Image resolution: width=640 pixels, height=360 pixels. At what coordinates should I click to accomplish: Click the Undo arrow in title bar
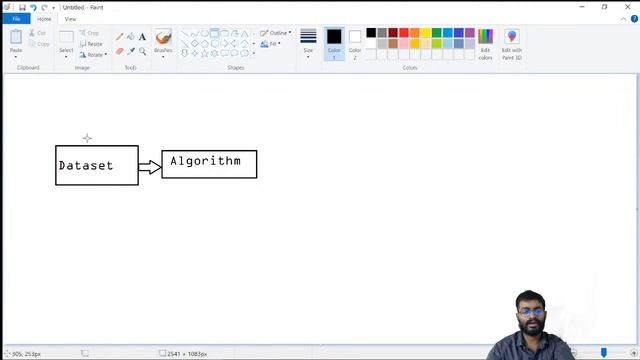point(33,7)
